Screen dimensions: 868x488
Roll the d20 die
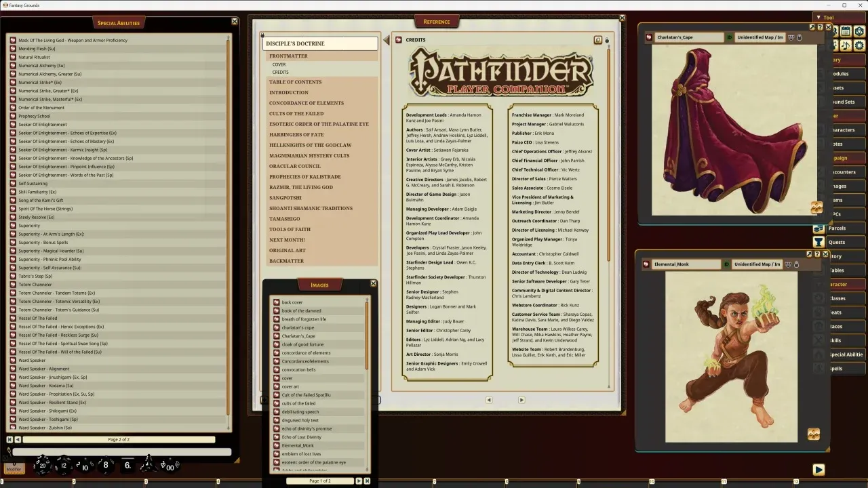click(x=43, y=465)
